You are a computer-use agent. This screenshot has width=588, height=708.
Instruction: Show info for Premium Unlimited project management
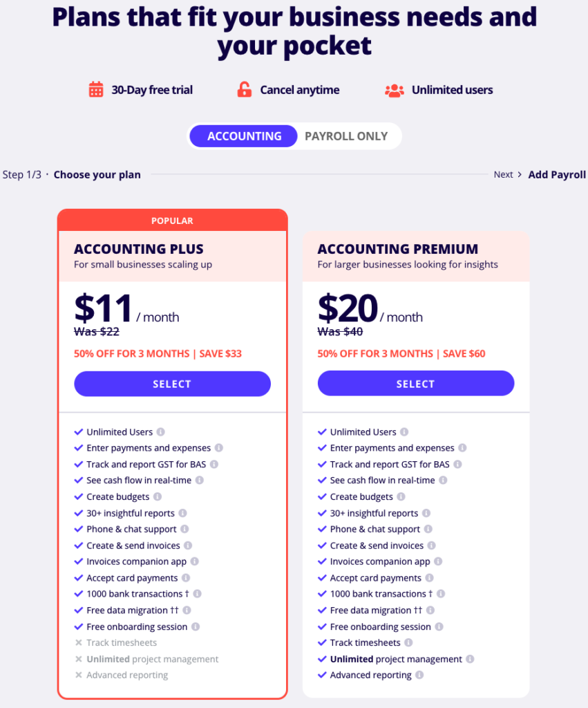[470, 660]
